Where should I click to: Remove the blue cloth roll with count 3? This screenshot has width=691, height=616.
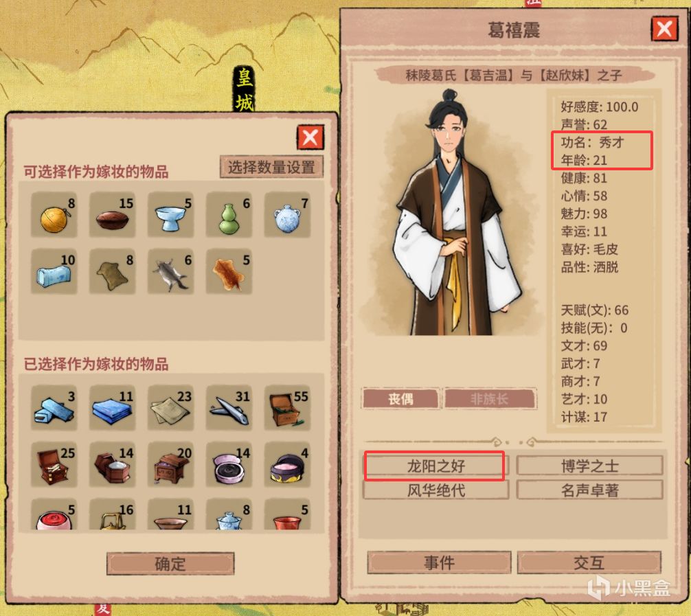point(54,408)
